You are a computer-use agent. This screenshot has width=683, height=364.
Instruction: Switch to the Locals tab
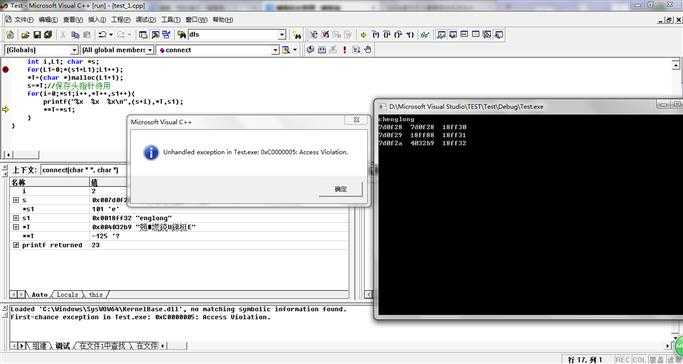point(68,295)
